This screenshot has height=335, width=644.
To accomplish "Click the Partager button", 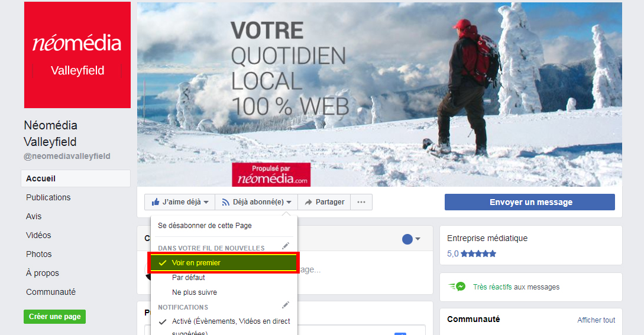I will [x=324, y=202].
